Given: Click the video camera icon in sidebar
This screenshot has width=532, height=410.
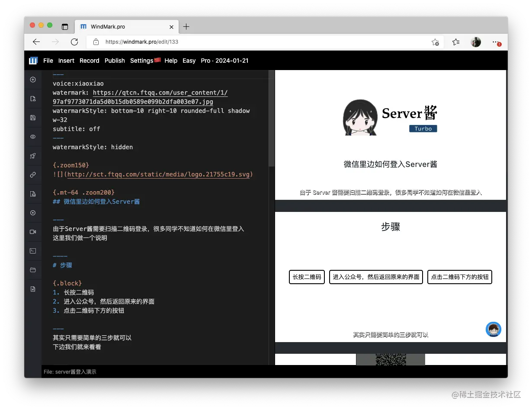Looking at the screenshot, I should pyautogui.click(x=33, y=232).
